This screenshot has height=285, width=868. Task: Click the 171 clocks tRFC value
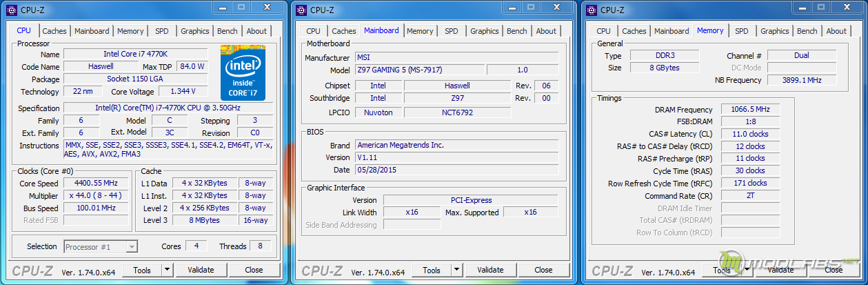(x=750, y=183)
